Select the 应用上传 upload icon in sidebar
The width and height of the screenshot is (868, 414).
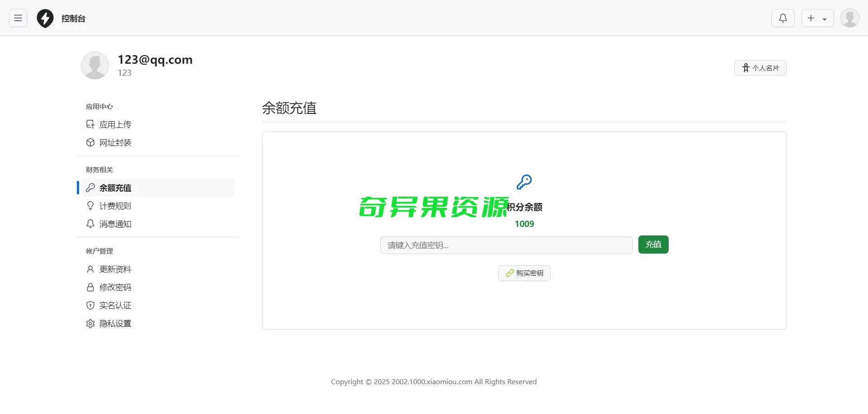click(x=90, y=124)
